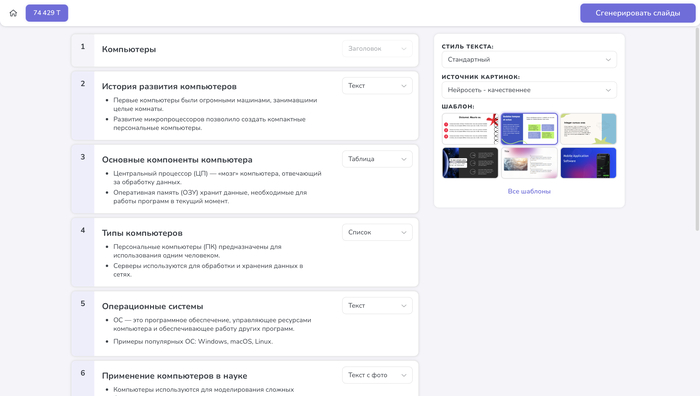Click bullet about Оперативная память (ОЗУ)

click(x=210, y=197)
